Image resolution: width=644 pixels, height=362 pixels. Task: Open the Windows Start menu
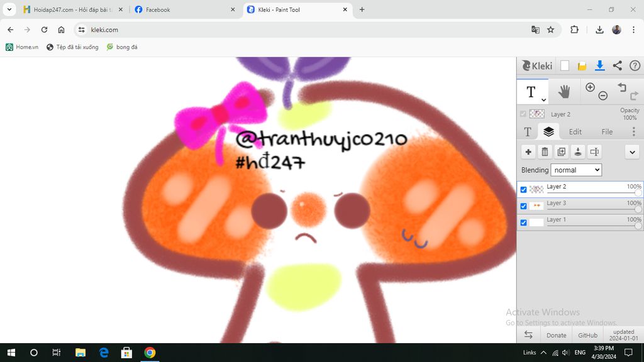tap(11, 353)
